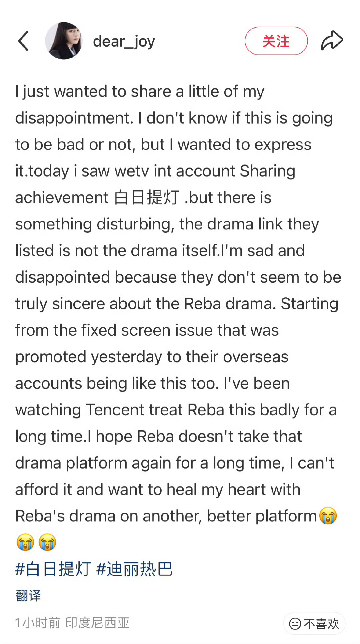Viewport: 360px width, 644px height.
Task: Tap the 1小时前 timestamp
Action: coord(38,622)
